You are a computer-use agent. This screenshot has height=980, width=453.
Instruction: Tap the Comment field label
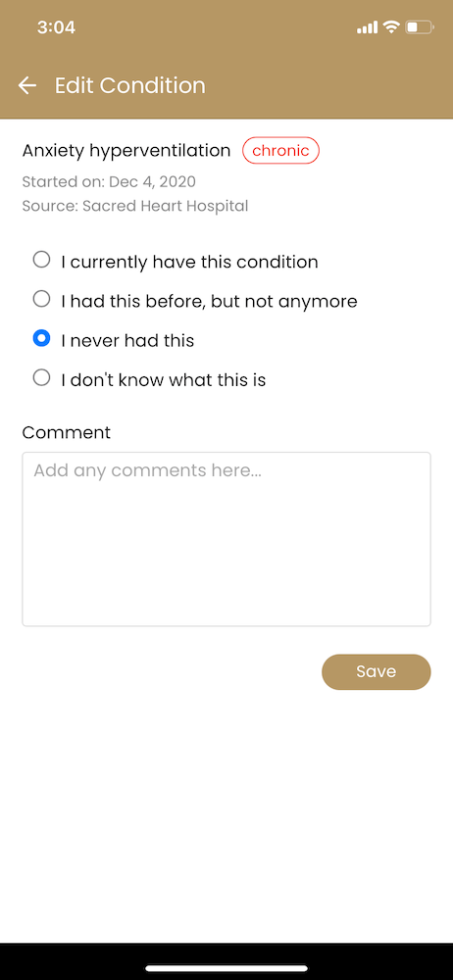67,432
